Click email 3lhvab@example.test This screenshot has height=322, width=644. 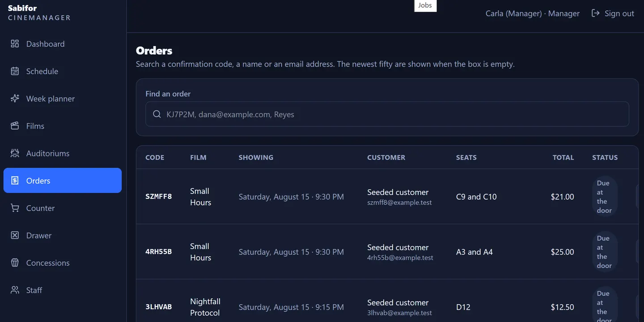pyautogui.click(x=399, y=313)
